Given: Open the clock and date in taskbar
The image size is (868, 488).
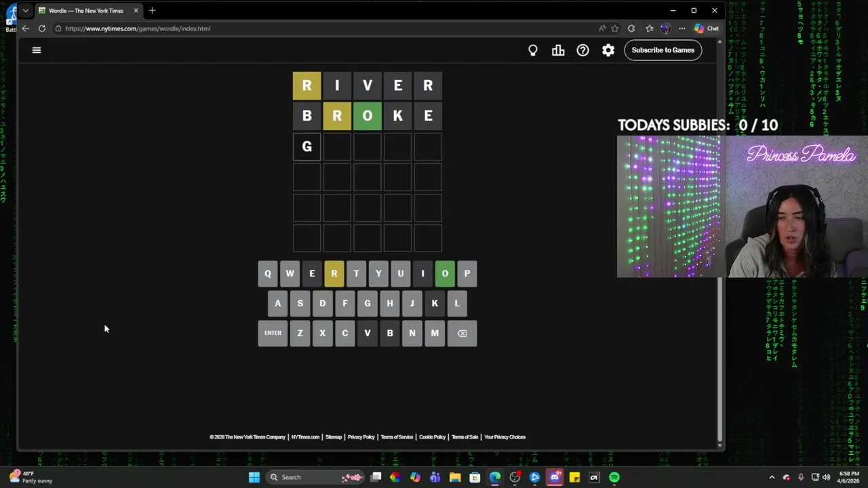Looking at the screenshot, I should pos(850,477).
